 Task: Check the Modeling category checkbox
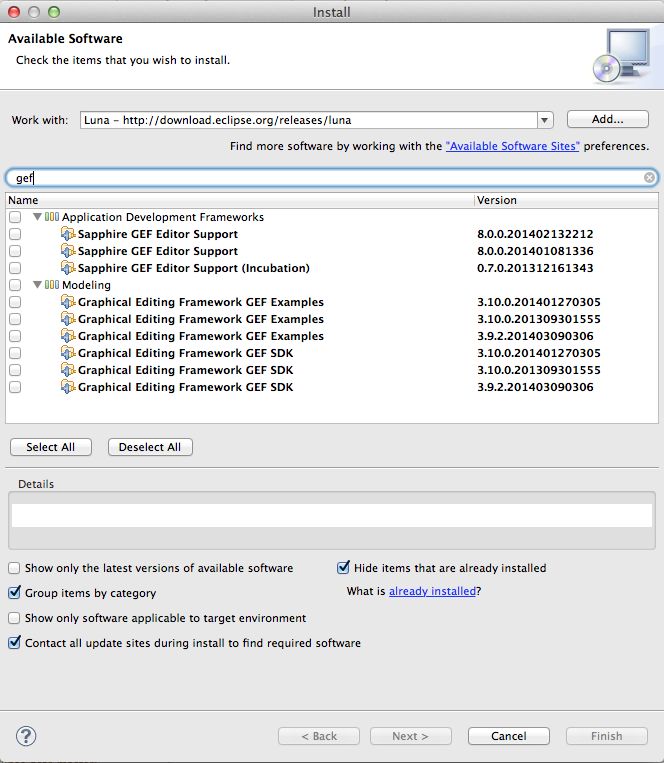click(15, 285)
